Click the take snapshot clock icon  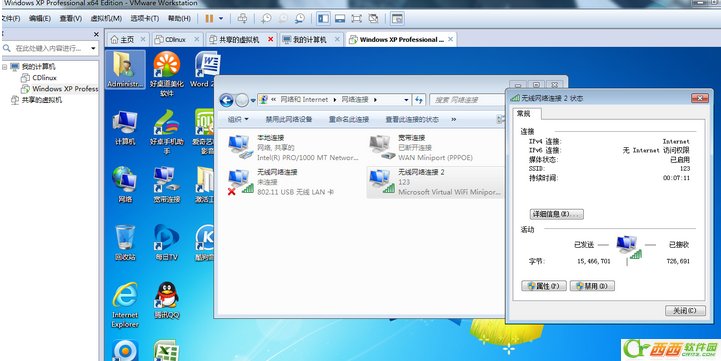click(x=266, y=18)
